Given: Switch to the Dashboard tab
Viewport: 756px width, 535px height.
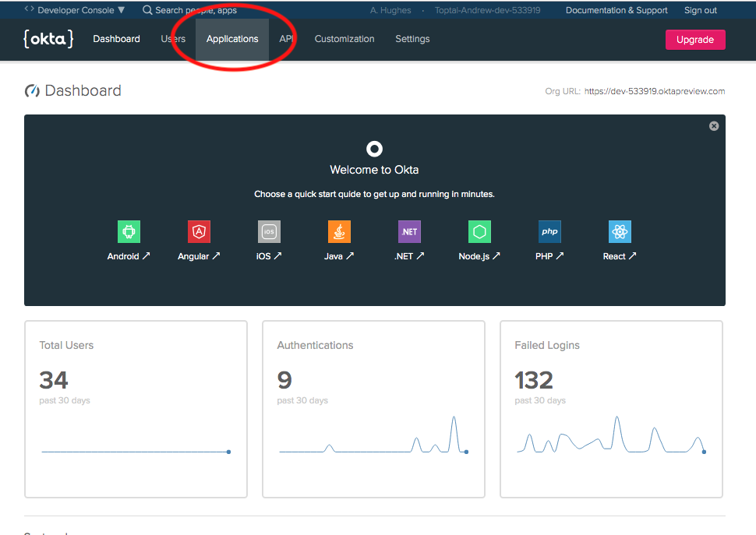Looking at the screenshot, I should pyautogui.click(x=116, y=39).
